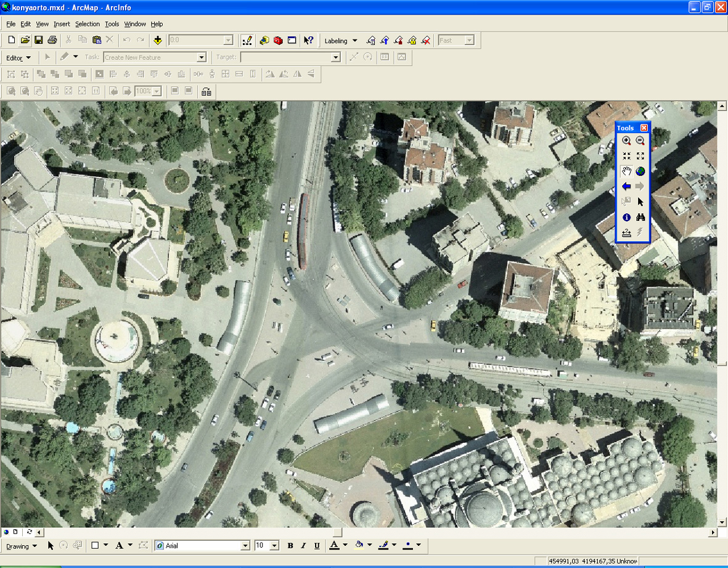Open the Edit menu
Viewport: 728px width, 568px height.
tap(25, 24)
